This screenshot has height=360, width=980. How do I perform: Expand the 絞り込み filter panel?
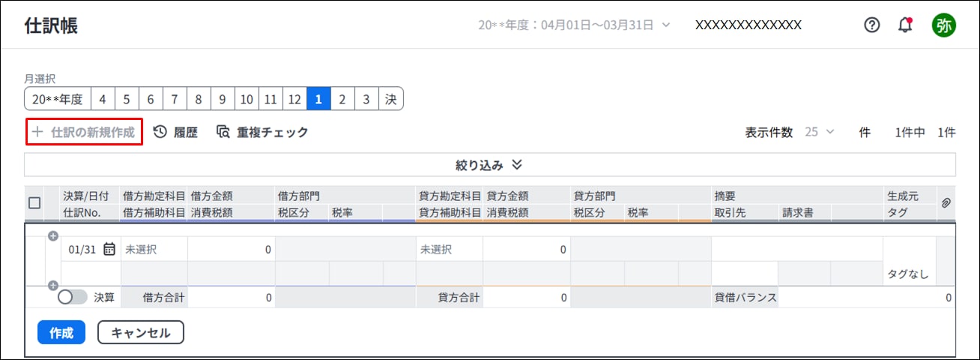point(489,165)
